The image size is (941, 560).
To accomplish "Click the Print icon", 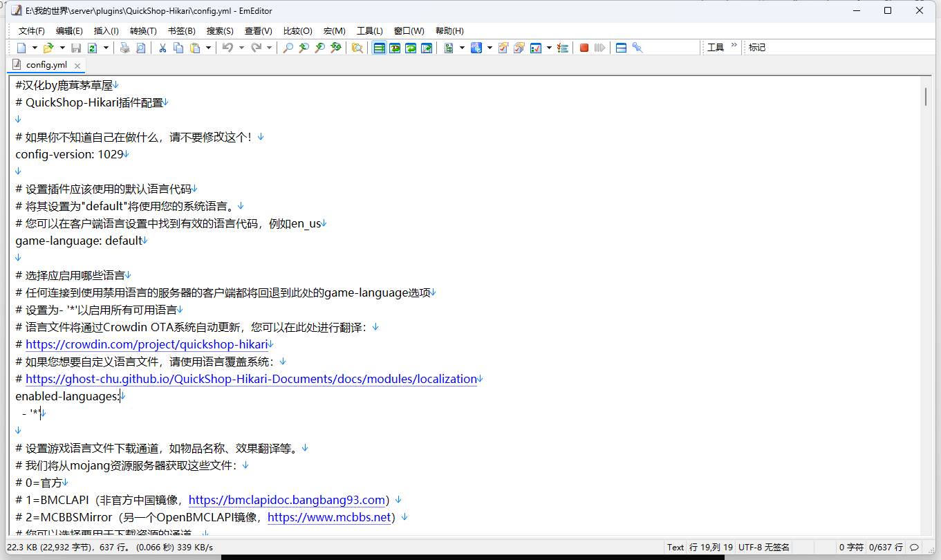I will [124, 48].
